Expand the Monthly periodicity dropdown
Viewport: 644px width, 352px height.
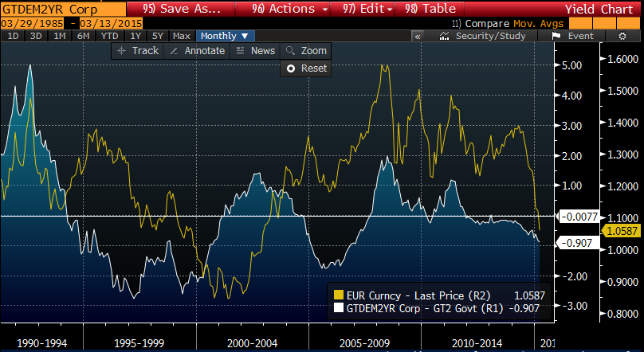coord(225,36)
